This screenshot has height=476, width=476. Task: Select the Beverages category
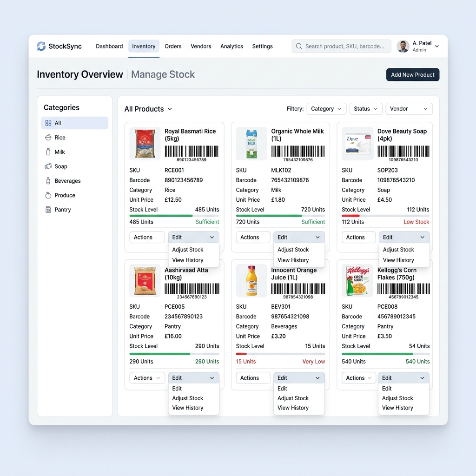[x=75, y=181]
